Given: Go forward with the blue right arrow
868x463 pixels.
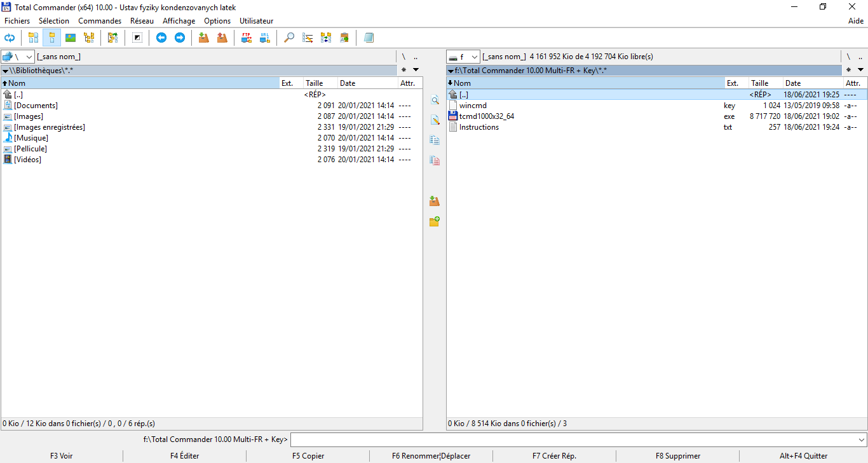Looking at the screenshot, I should pyautogui.click(x=180, y=38).
